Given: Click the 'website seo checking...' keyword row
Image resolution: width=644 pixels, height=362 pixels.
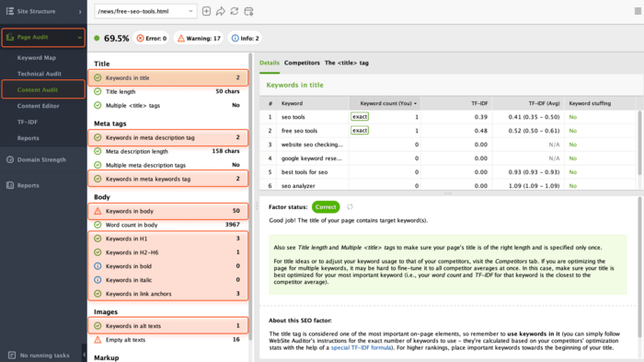Looking at the screenshot, I should [x=447, y=145].
